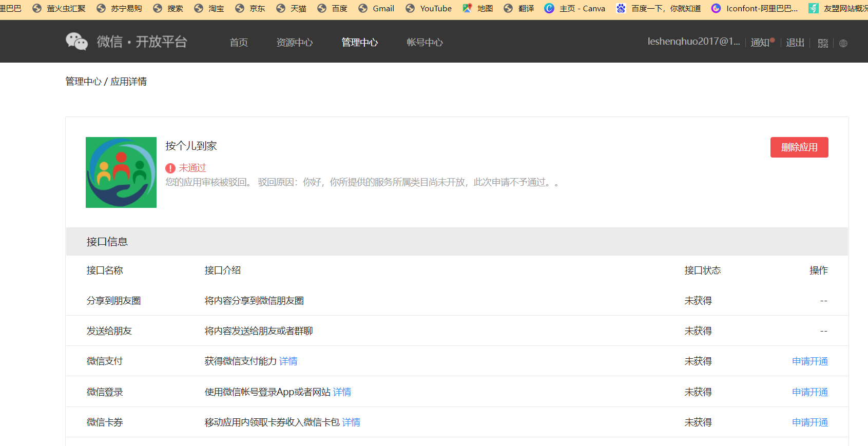Click the 发送给朋友 interface name

click(x=109, y=331)
